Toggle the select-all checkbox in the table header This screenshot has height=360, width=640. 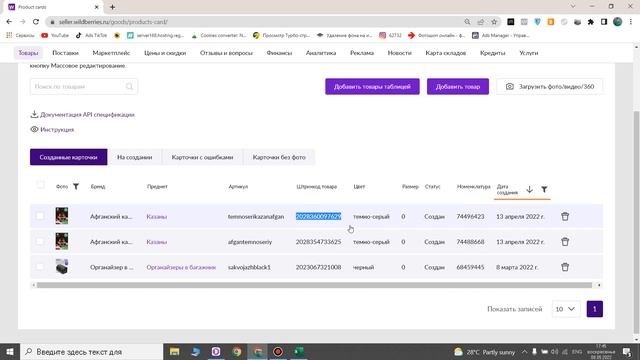40,185
